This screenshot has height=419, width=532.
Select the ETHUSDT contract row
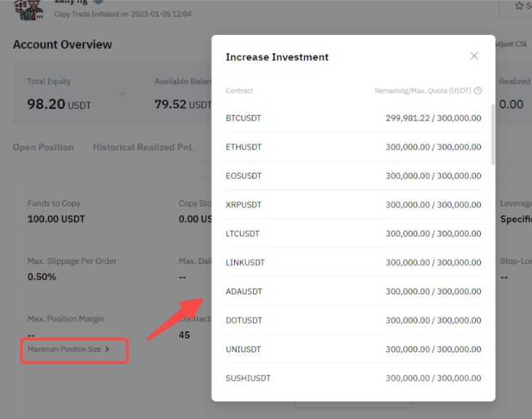(353, 147)
